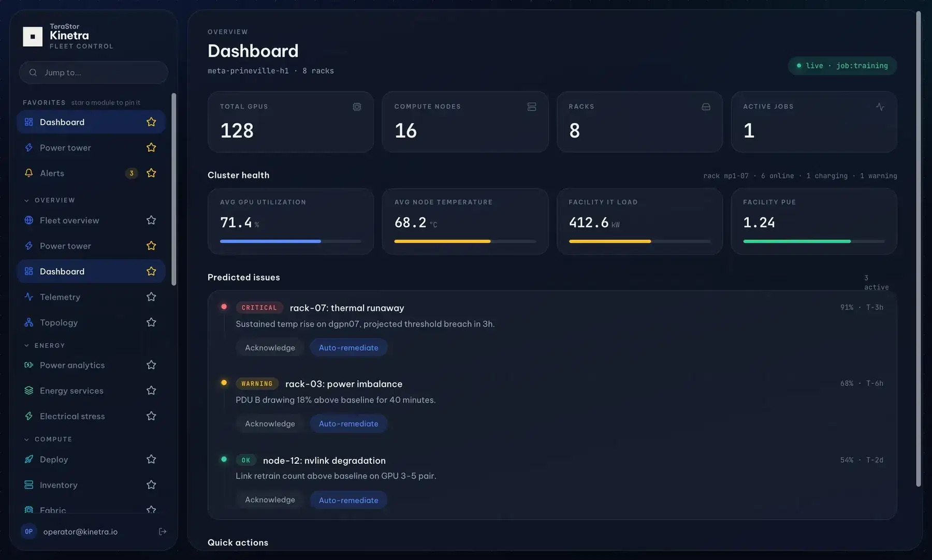The width and height of the screenshot is (932, 560).
Task: Click the drive icon on Racks card
Action: (x=706, y=107)
